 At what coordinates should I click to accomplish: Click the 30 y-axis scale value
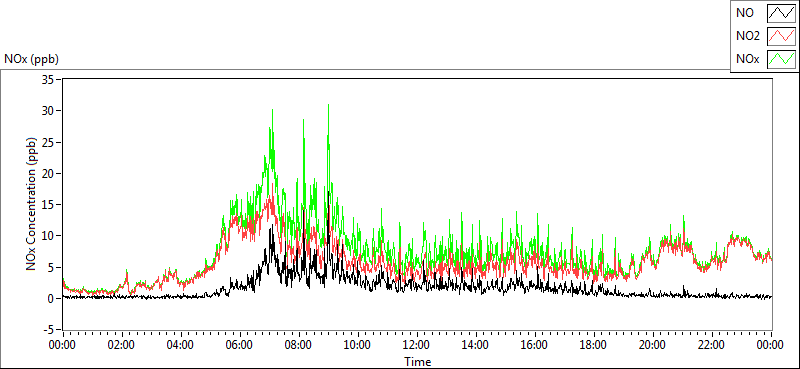[48, 111]
